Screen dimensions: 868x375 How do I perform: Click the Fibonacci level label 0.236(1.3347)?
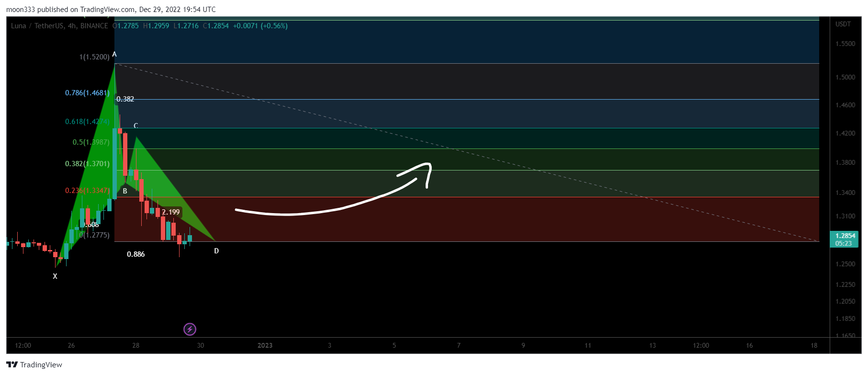point(87,191)
